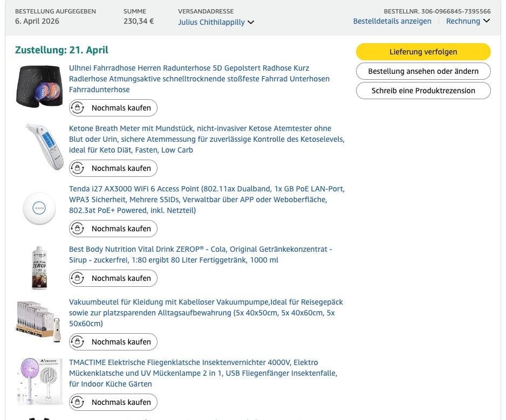
Task: Expand the Julius Chithilappilly shipping address dropdown
Action: tap(216, 22)
